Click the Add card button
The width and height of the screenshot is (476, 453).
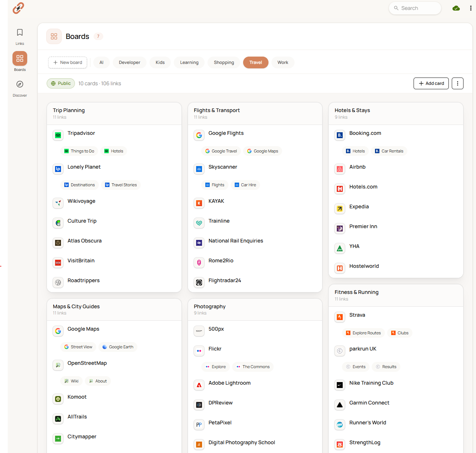pos(431,83)
